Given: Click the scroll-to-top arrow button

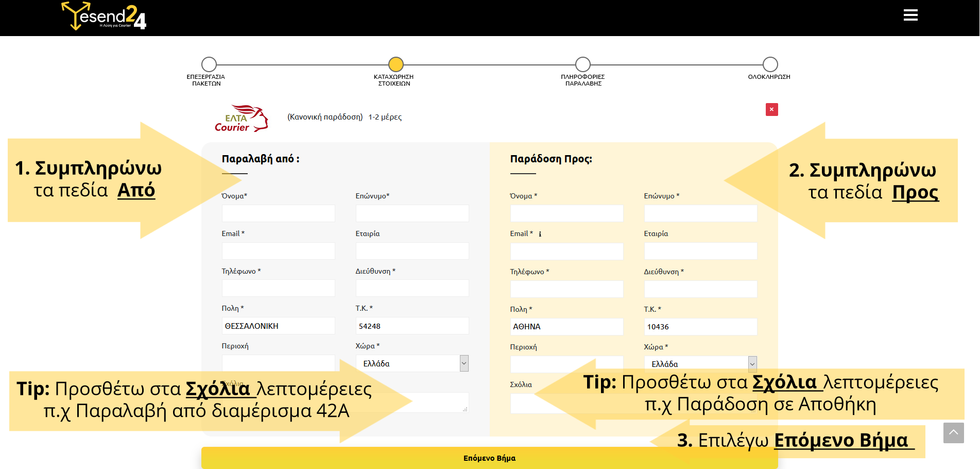Looking at the screenshot, I should coord(953,433).
